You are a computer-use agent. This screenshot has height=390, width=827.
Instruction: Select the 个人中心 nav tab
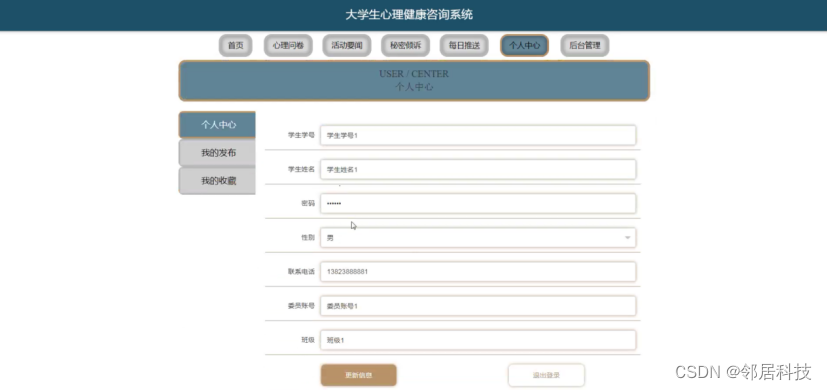coord(524,45)
